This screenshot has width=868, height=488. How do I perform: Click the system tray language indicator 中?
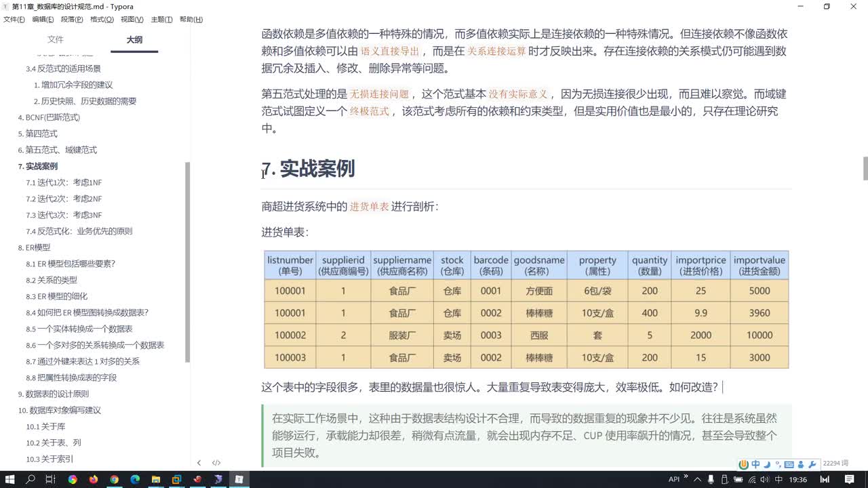(778, 479)
